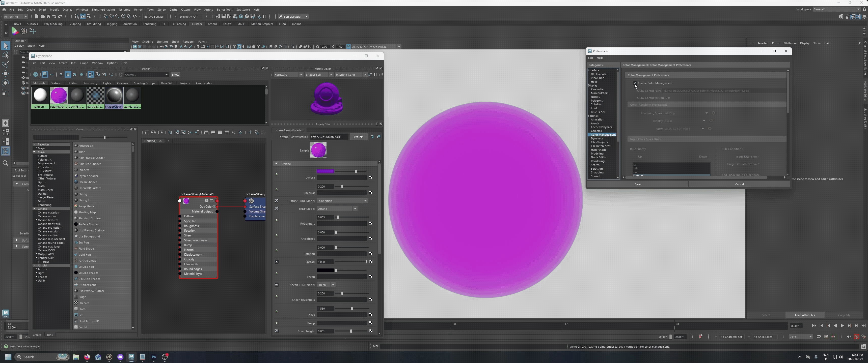This screenshot has height=363, width=868.
Task: Open the Roughness texture map button
Action: tap(371, 223)
